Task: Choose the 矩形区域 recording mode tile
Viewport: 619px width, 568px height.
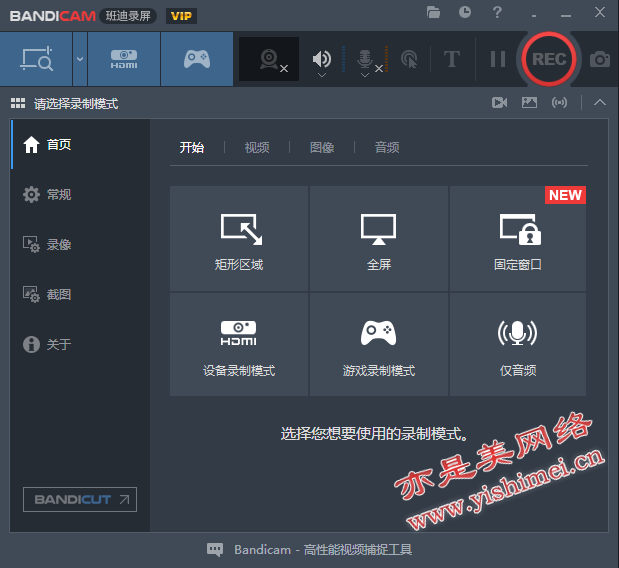Action: (239, 238)
